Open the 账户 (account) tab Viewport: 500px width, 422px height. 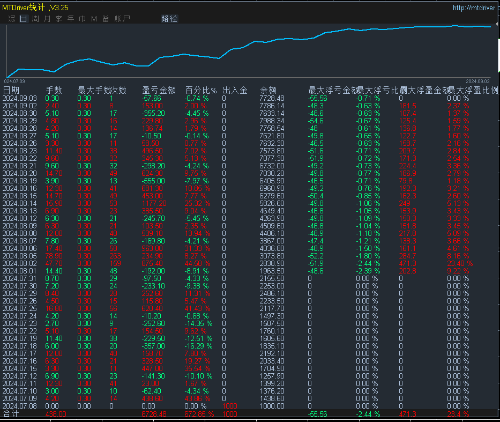122,19
